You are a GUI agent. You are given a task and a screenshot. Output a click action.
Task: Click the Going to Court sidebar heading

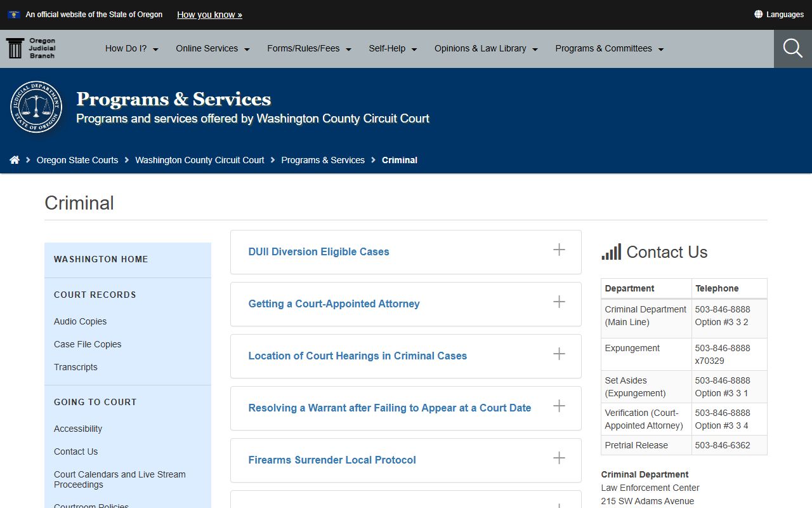[x=95, y=402]
